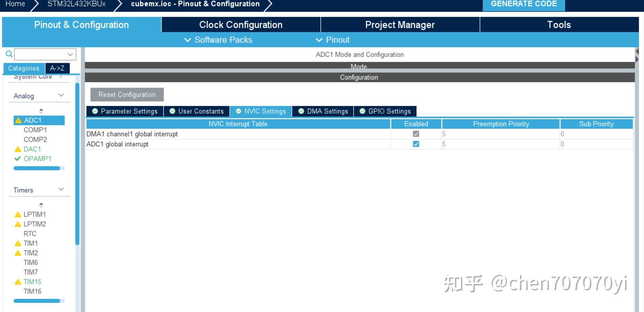Screen dimensions: 644x312
Task: Click LPTIM2 warning triangle icon
Action: pos(18,224)
